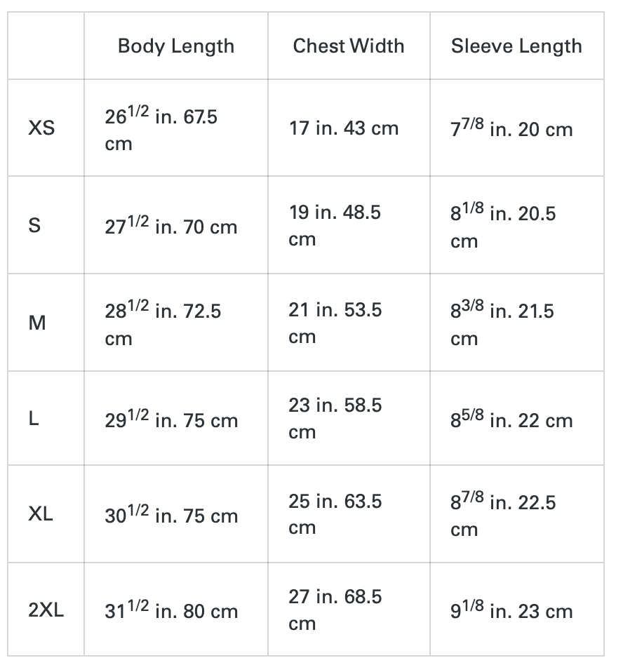Click the 23 in. 58.5 cm chest cell
The width and height of the screenshot is (623, 672).
click(335, 418)
